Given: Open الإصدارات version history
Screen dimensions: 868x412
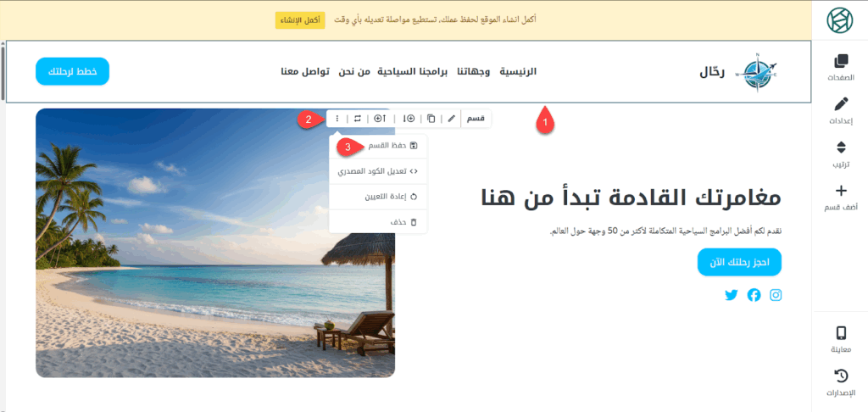Looking at the screenshot, I should click(x=840, y=383).
